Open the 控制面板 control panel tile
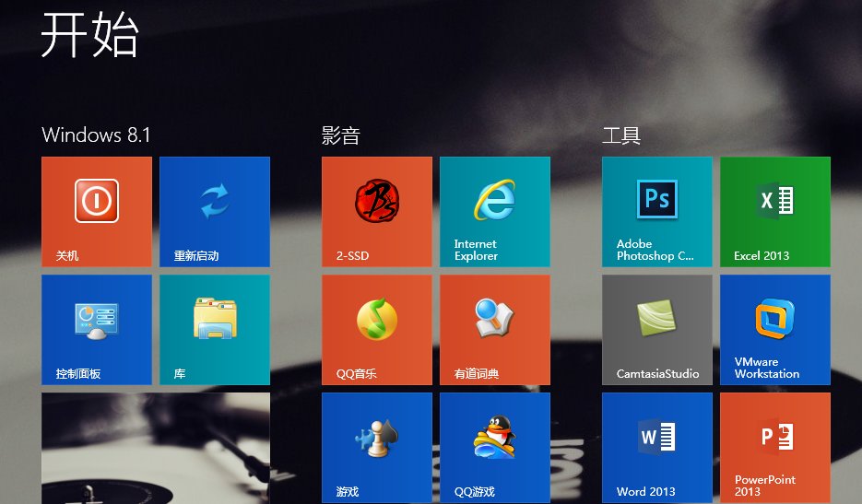 point(97,330)
